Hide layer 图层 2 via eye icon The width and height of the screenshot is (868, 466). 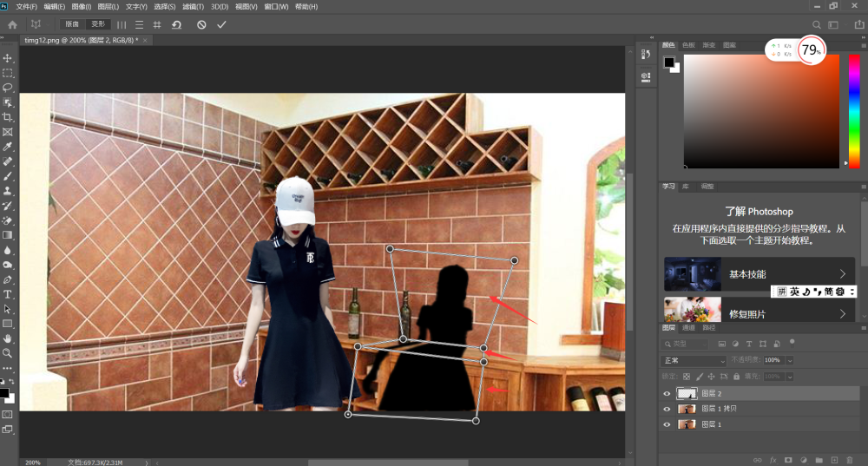coord(667,393)
